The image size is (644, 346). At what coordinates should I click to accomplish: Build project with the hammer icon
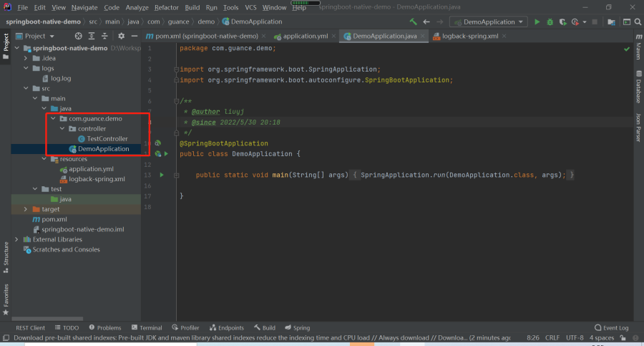coord(413,21)
